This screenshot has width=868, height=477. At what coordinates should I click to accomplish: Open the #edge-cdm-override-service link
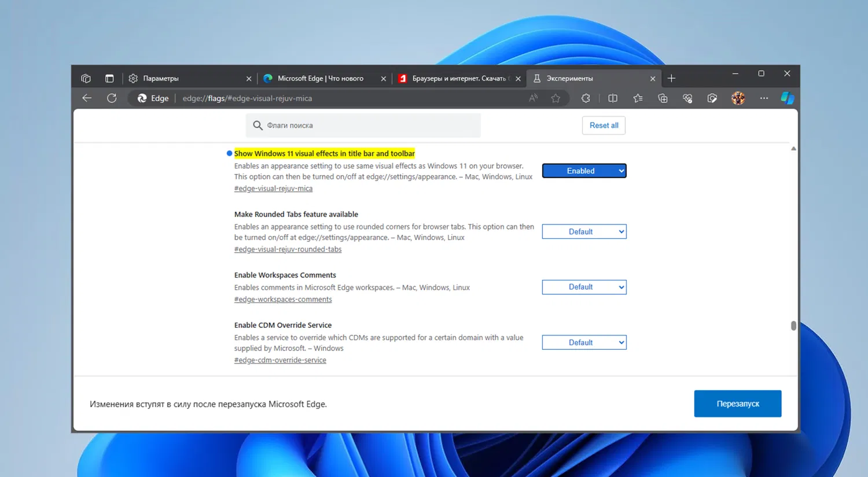pyautogui.click(x=280, y=360)
